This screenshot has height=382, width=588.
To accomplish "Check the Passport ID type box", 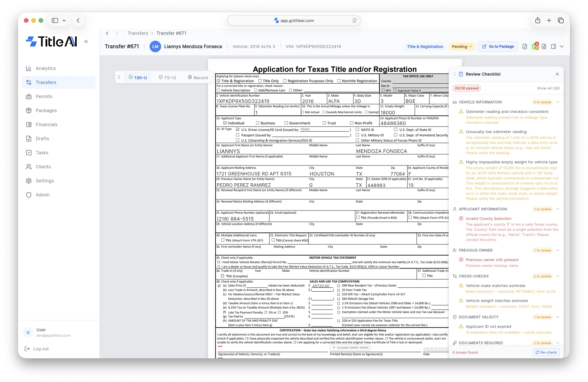I will click(x=237, y=135).
